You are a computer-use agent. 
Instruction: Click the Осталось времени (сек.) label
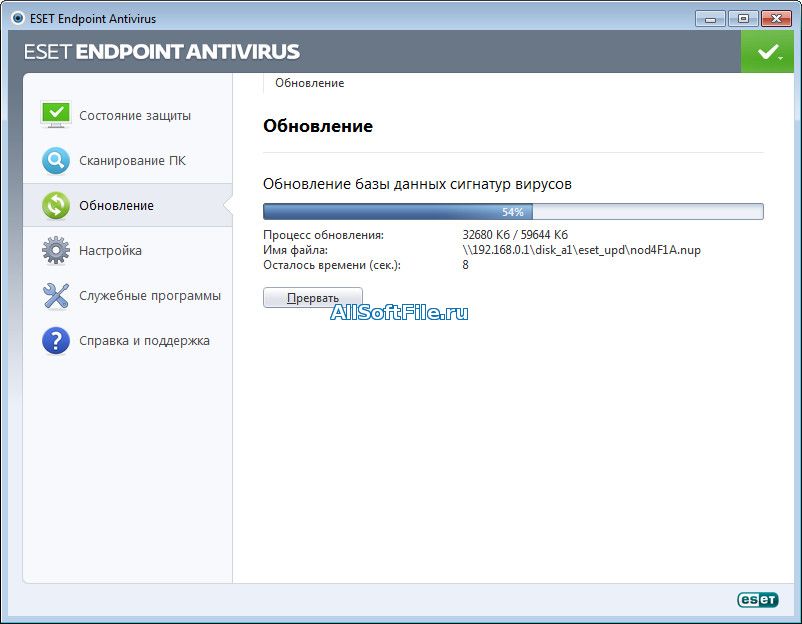pyautogui.click(x=332, y=265)
